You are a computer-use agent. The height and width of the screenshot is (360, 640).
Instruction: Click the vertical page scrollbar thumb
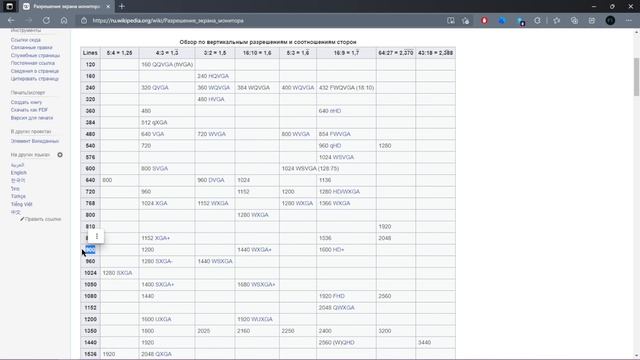[x=636, y=77]
